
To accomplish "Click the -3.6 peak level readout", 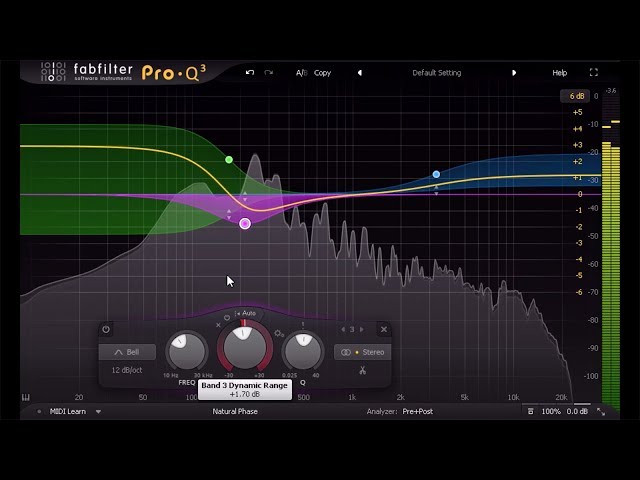I will [611, 91].
